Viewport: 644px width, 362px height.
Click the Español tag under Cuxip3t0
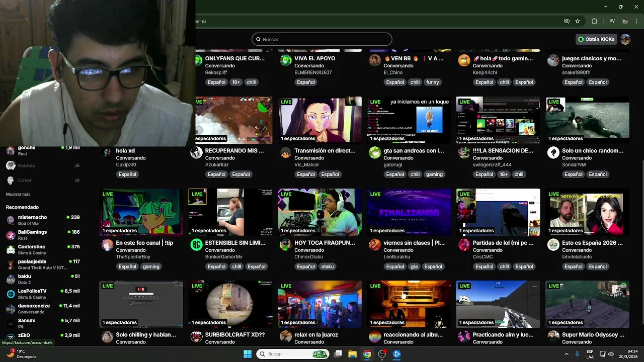click(127, 174)
